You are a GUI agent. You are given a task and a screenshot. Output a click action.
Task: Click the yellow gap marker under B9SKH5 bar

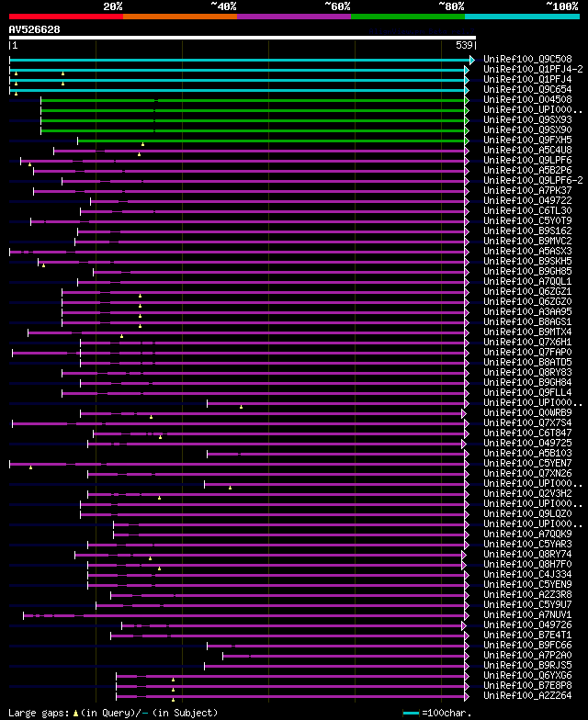[44, 265]
